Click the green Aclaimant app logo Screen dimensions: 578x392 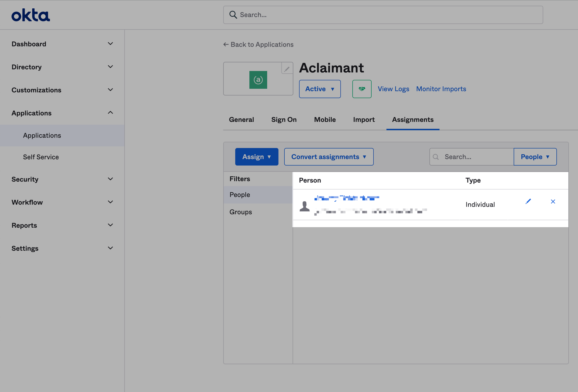pyautogui.click(x=258, y=80)
